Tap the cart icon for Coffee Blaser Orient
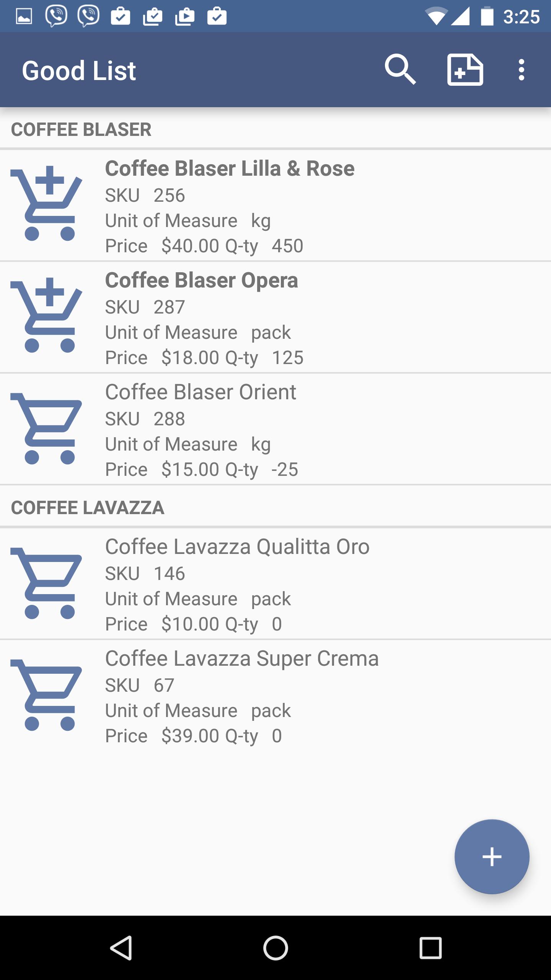The height and width of the screenshot is (980, 551). point(47,428)
